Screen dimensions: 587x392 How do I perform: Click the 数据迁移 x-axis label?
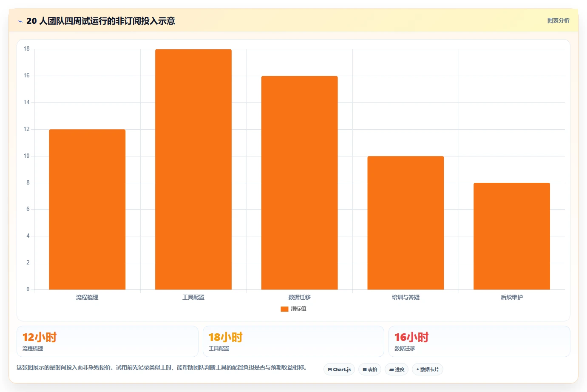tap(300, 298)
